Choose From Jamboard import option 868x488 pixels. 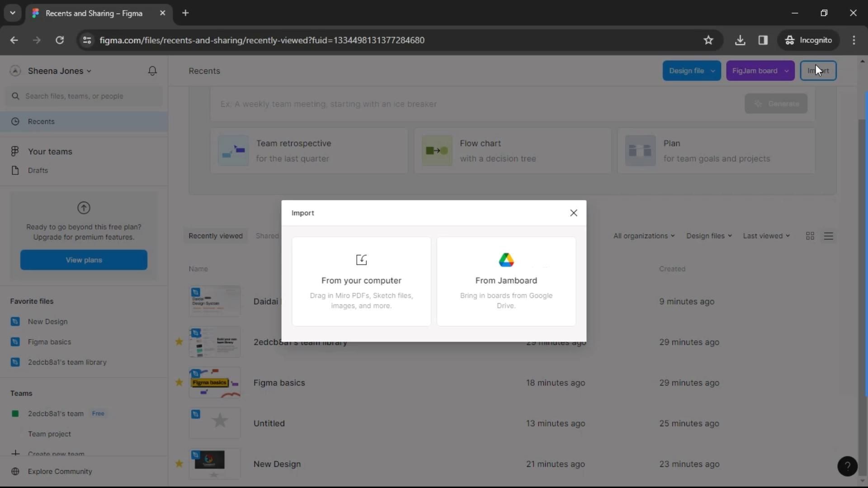[506, 281]
